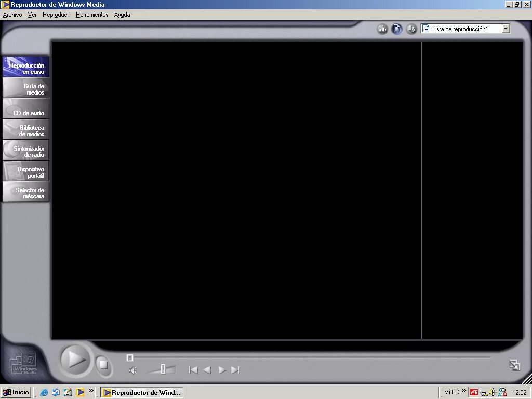
Task: Click the Show Desktop quick launch icon
Action: click(68, 393)
